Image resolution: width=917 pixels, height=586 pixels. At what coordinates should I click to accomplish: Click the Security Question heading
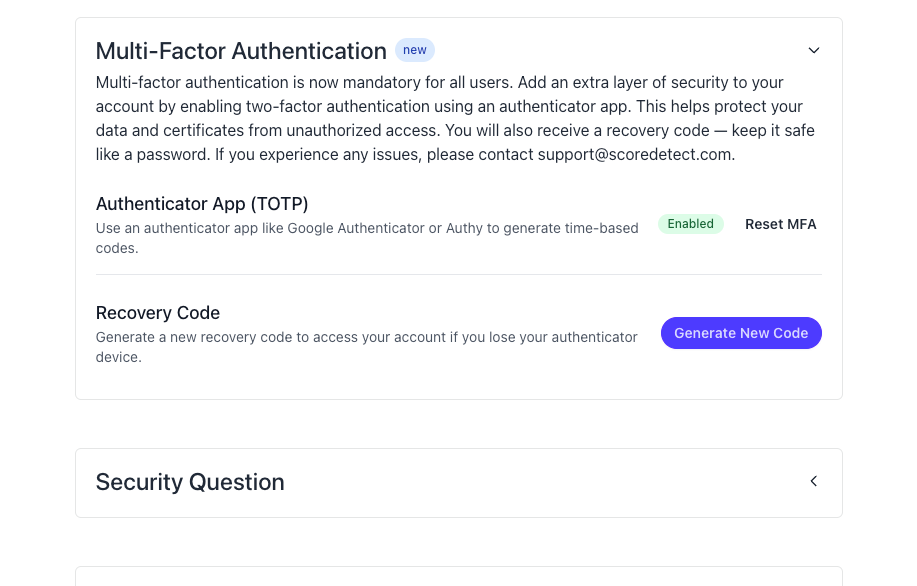(x=190, y=482)
